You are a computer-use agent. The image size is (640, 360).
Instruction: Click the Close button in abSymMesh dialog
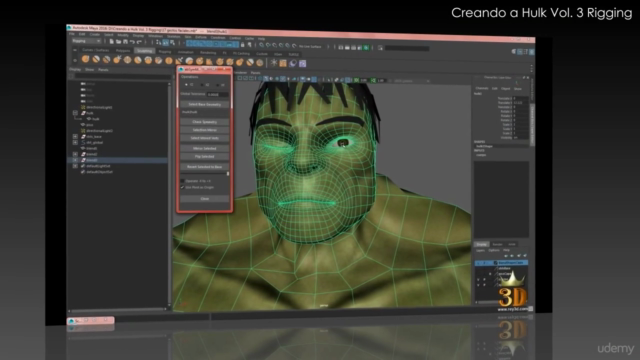pos(204,199)
